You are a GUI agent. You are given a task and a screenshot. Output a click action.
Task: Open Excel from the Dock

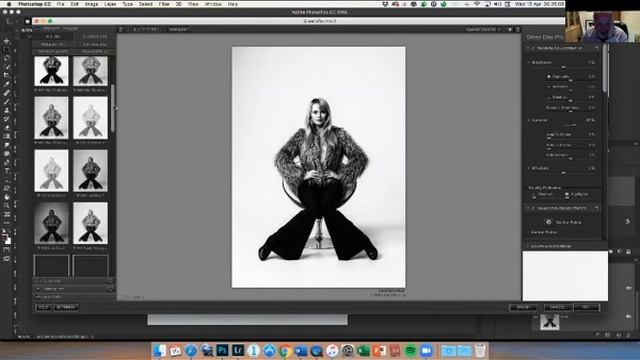point(363,350)
